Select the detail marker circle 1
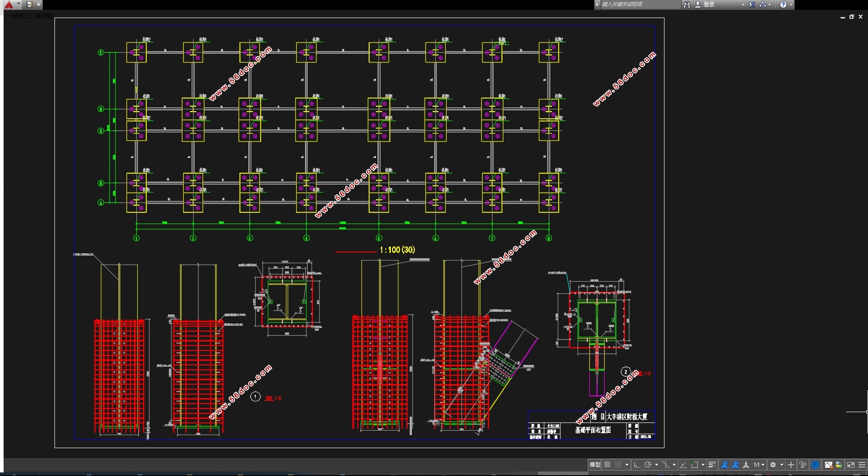Image resolution: width=868 pixels, height=476 pixels. (x=255, y=396)
